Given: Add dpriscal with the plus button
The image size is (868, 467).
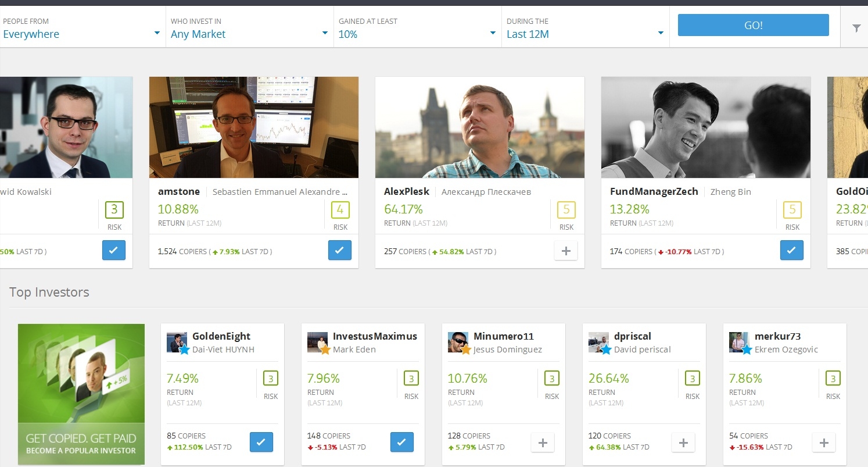Looking at the screenshot, I should [x=683, y=443].
